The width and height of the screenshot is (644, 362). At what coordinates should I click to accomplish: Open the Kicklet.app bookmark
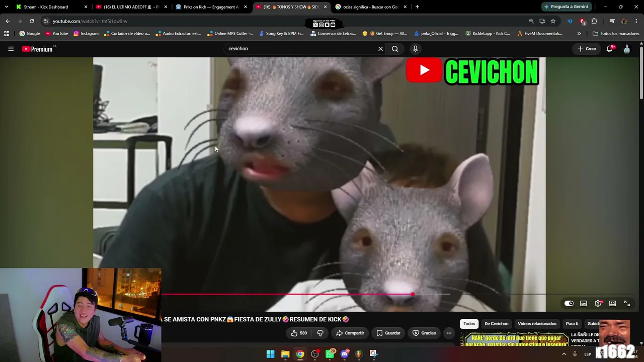click(488, 34)
